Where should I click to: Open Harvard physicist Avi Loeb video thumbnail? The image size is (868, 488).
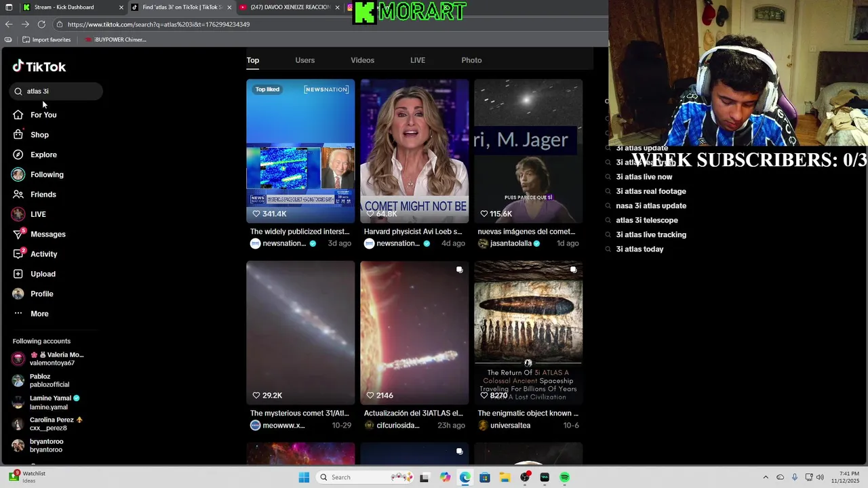(x=414, y=151)
